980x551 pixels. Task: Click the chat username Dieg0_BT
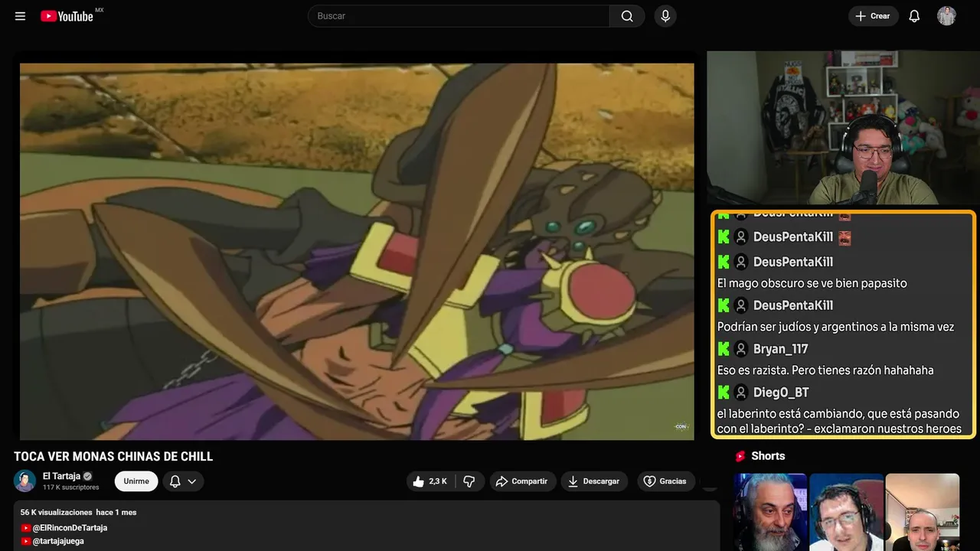[781, 393]
